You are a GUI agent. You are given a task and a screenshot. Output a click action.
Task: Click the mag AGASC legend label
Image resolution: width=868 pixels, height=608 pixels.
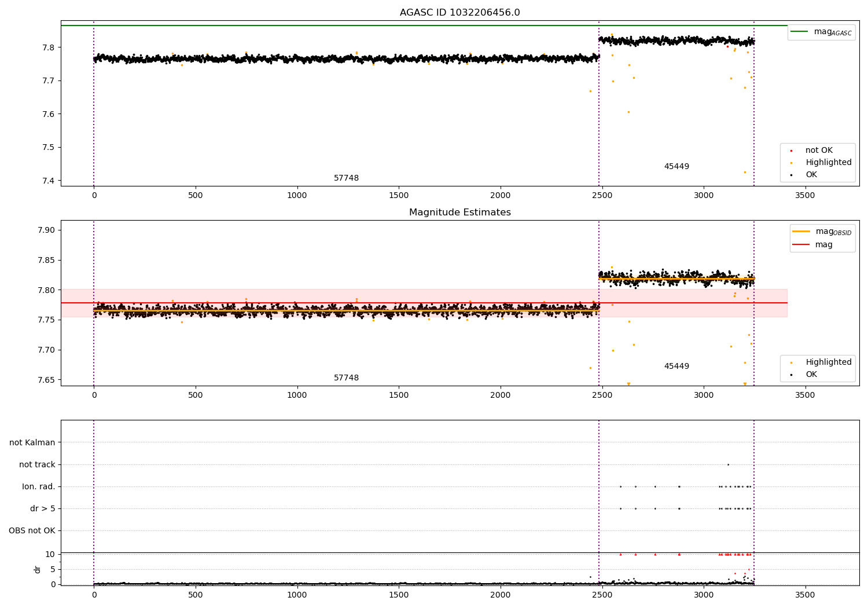pyautogui.click(x=833, y=32)
